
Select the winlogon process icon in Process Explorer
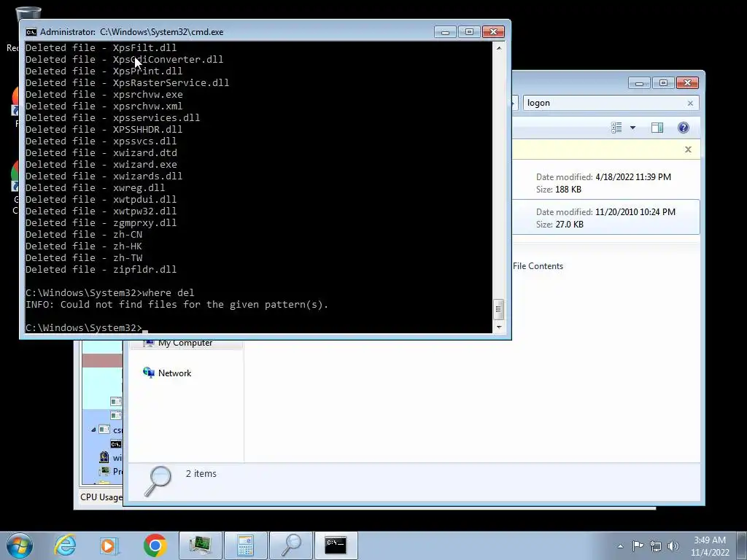104,457
